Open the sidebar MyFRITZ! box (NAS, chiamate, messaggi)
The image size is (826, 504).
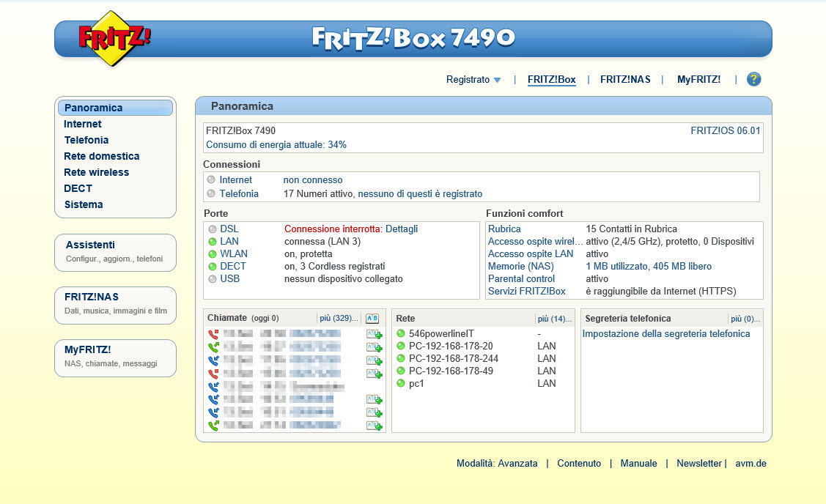pyautogui.click(x=115, y=358)
